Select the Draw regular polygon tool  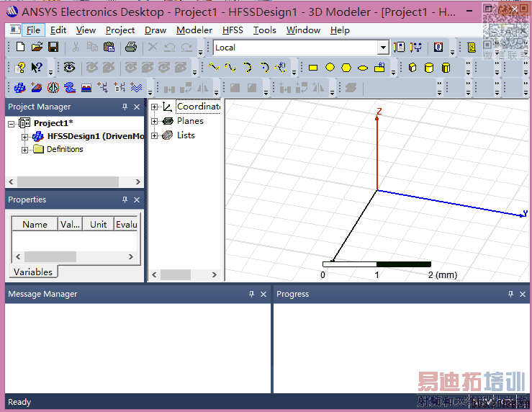tap(346, 68)
